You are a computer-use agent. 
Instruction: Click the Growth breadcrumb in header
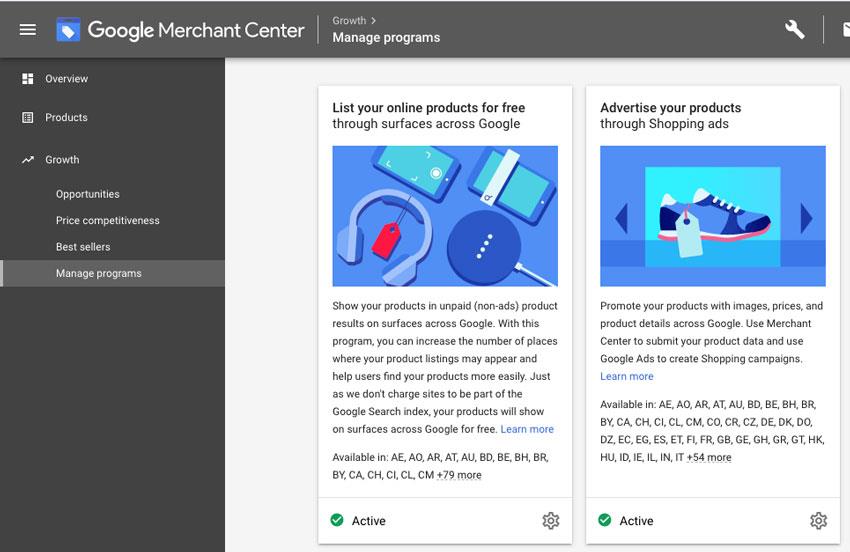[349, 19]
